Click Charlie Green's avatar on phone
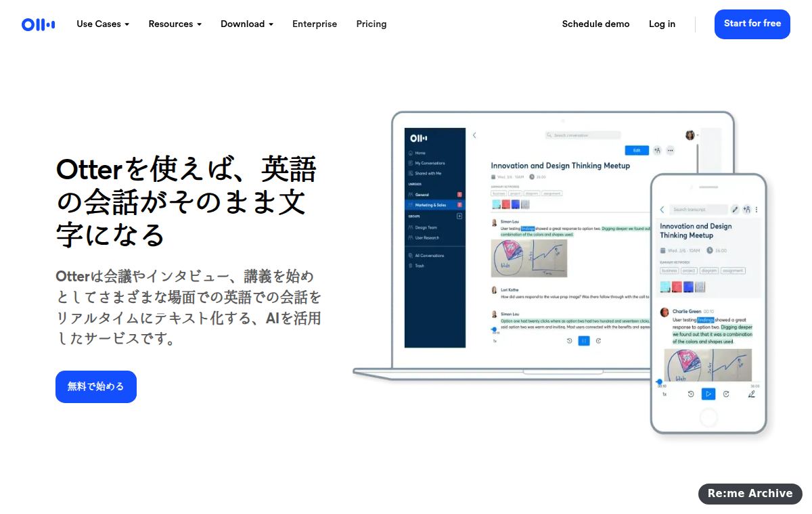 (664, 312)
